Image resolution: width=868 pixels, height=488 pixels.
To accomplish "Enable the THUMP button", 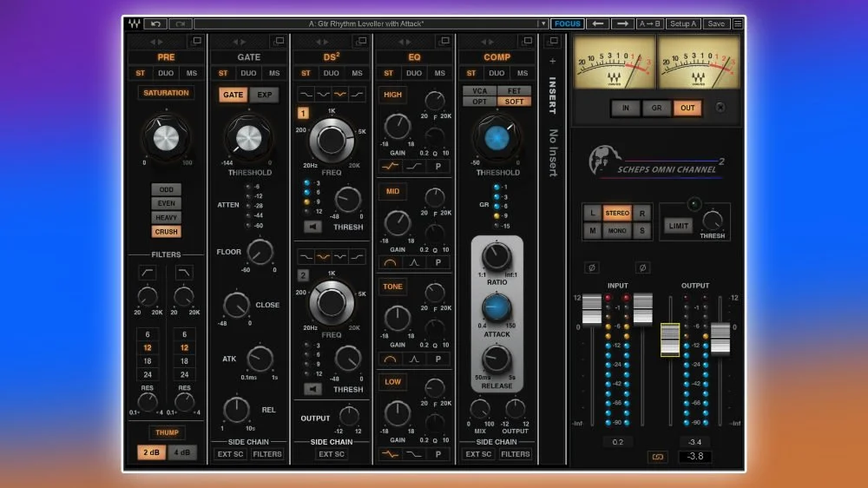I will click(167, 432).
